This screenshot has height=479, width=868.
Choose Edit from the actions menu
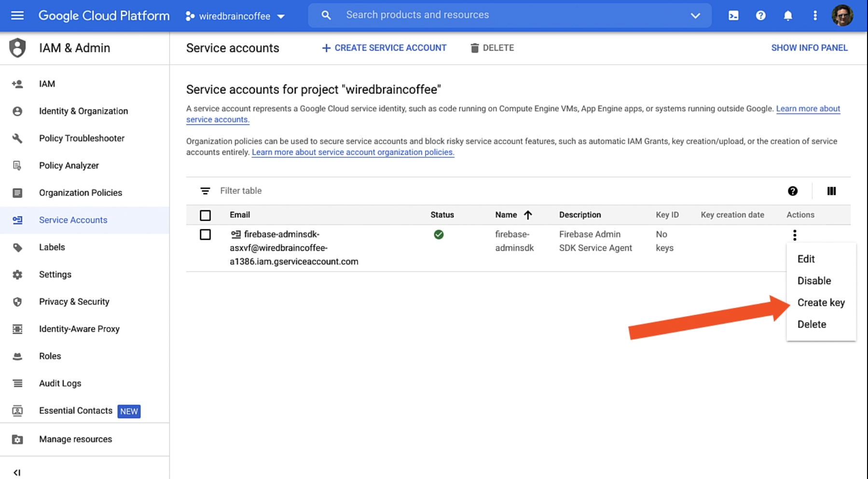click(x=821, y=259)
